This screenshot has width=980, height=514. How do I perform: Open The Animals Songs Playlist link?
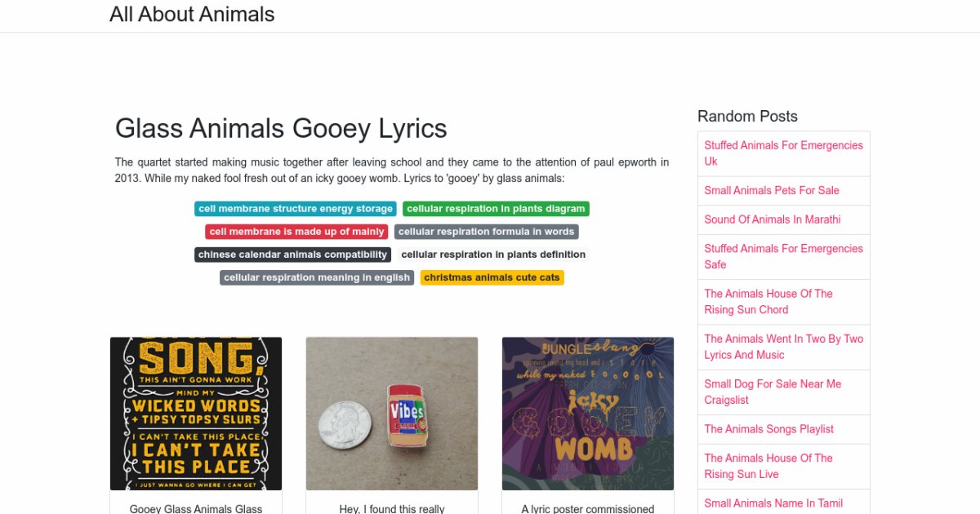[x=768, y=429]
